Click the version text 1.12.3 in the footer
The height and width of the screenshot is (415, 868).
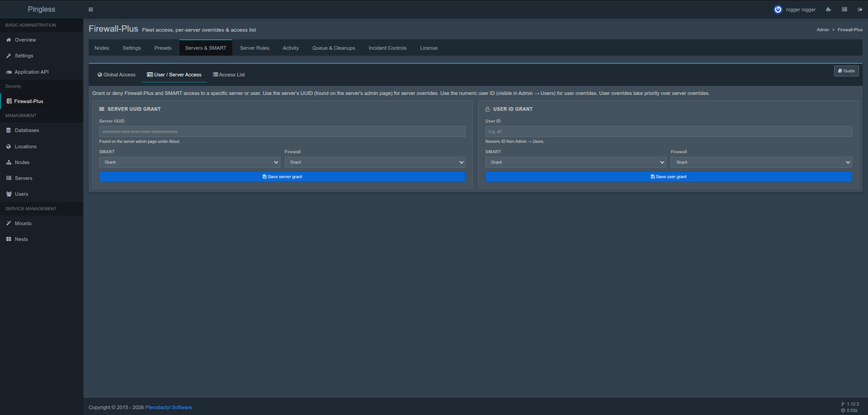coord(853,404)
